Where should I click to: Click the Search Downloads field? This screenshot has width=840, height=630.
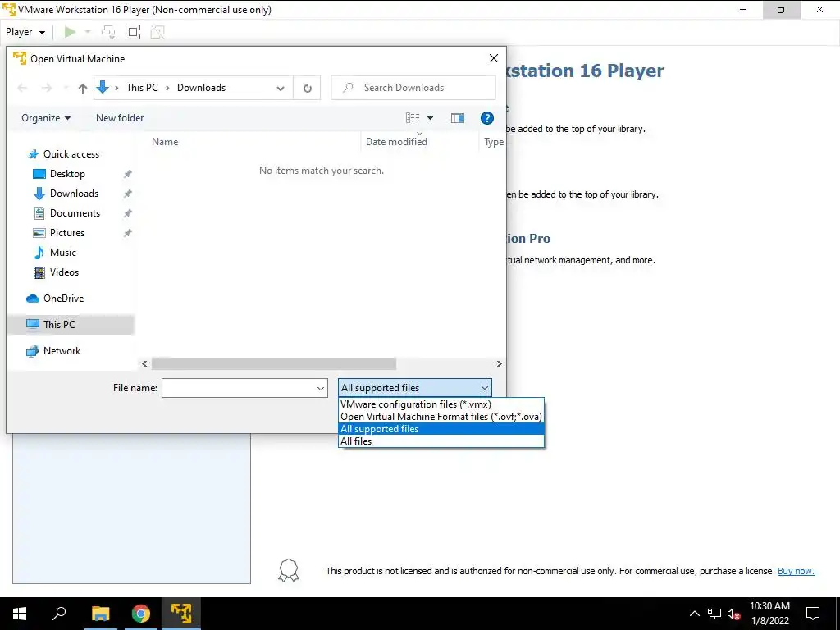(413, 88)
